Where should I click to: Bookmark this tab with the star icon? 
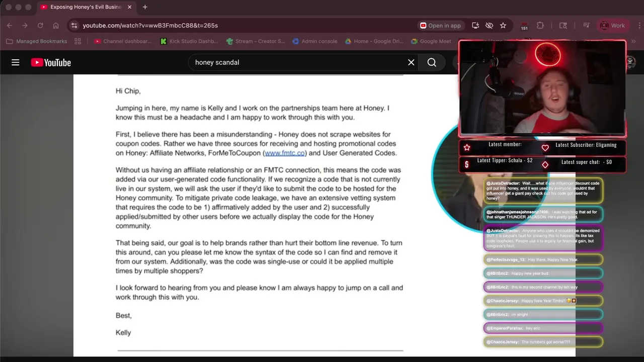point(503,25)
